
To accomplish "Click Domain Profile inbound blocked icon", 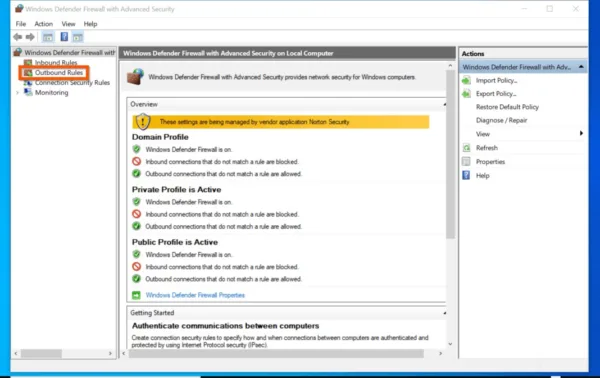I will click(x=136, y=161).
